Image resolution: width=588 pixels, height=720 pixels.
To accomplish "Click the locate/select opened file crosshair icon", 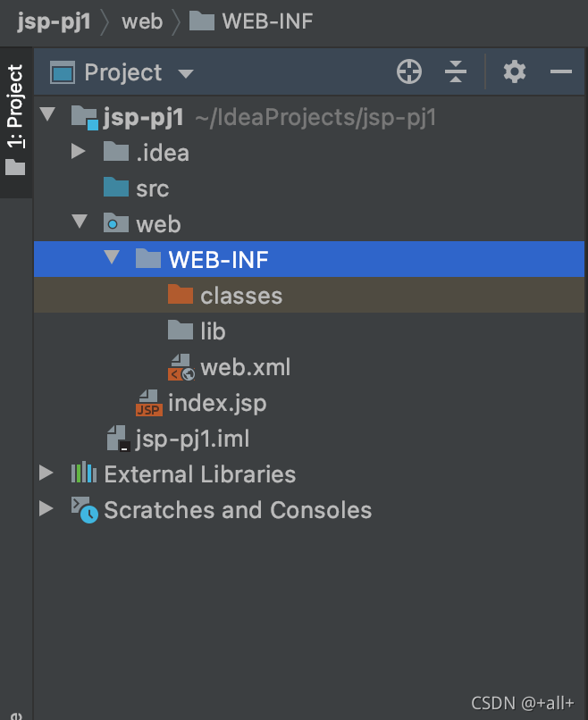I will [409, 71].
